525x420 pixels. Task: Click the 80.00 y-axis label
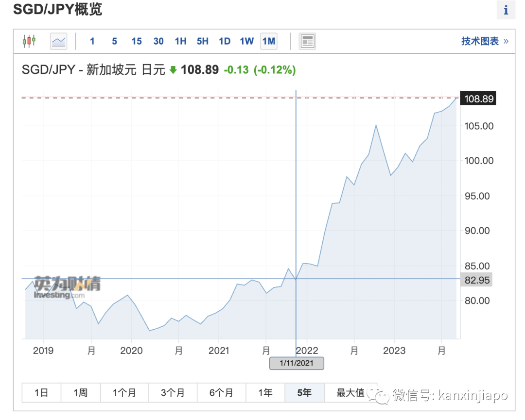[x=477, y=301]
